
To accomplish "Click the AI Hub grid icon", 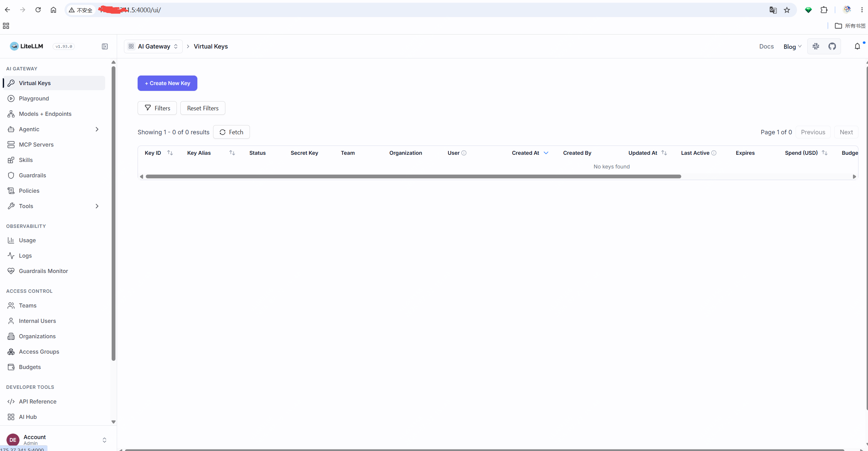I will point(11,417).
